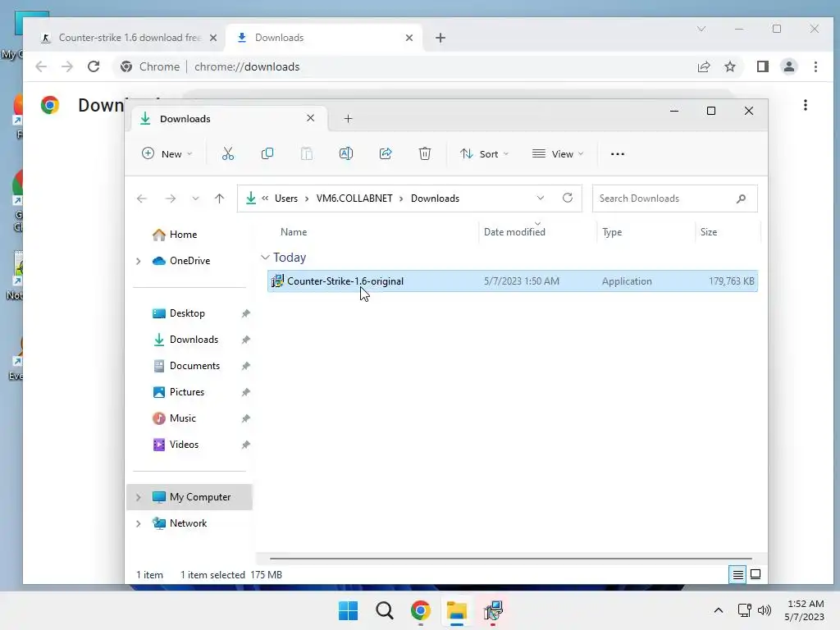
Task: Go up one folder level
Action: 219,199
